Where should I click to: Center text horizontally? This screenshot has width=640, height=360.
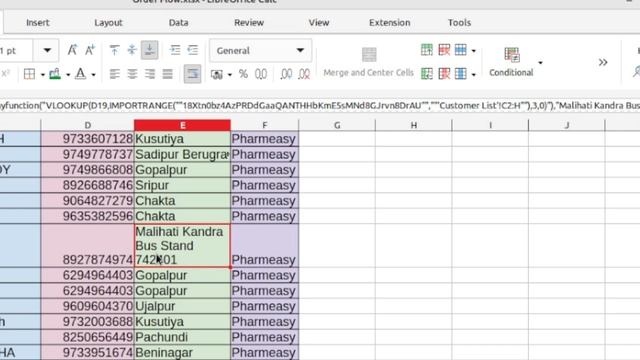132,74
